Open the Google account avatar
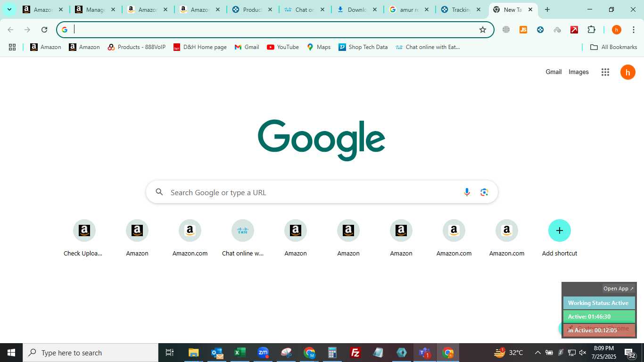 tap(628, 72)
